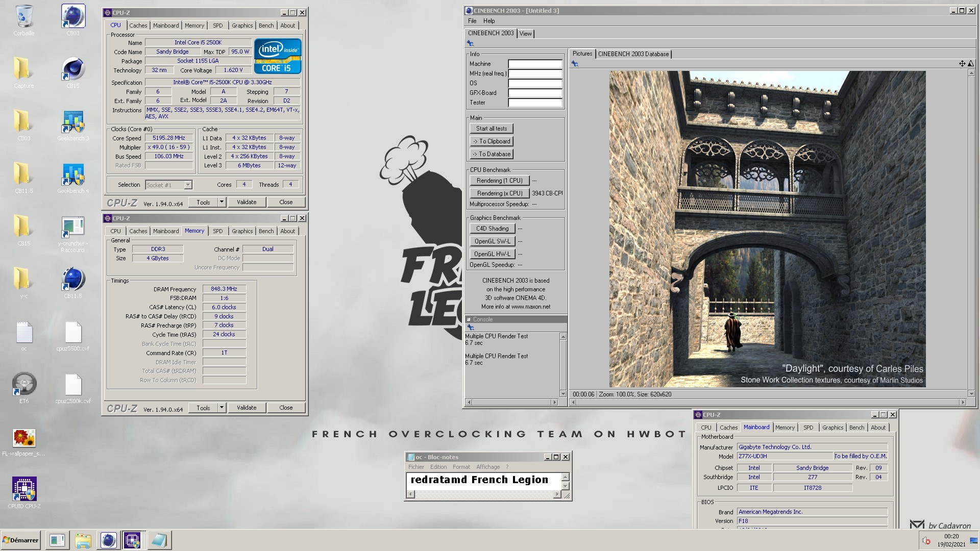Switch to the View tab in Cinebench
This screenshot has height=551, width=980.
click(x=525, y=34)
